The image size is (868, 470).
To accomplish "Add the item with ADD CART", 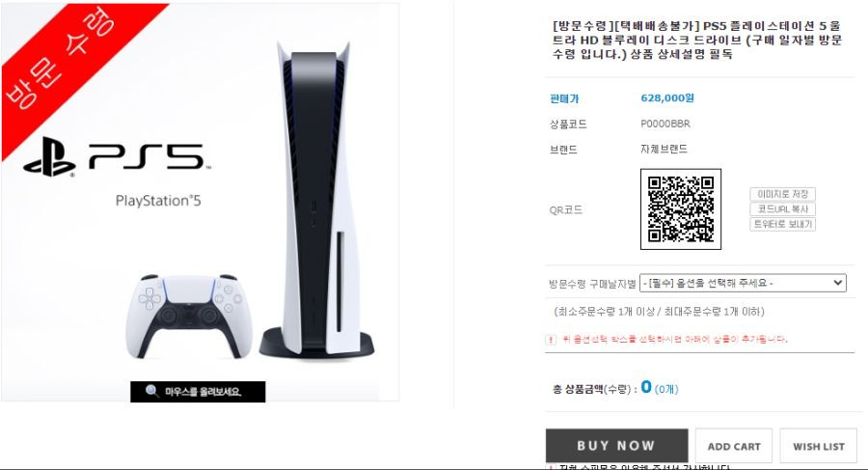I will click(x=734, y=446).
